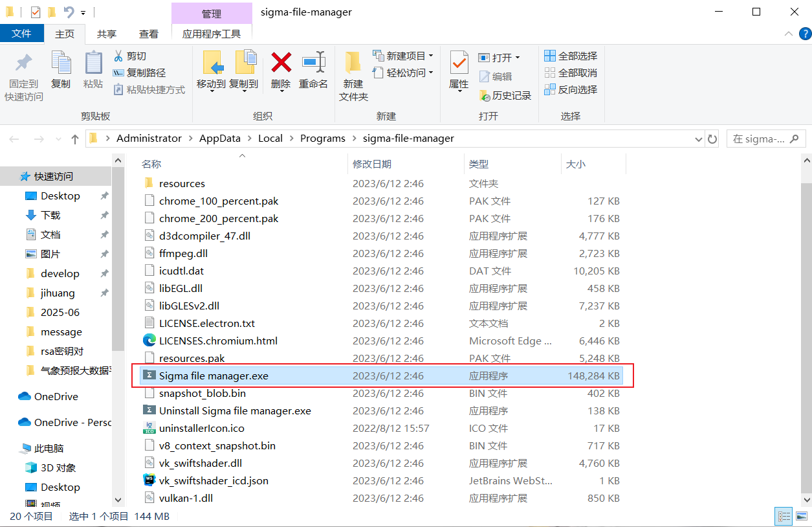Click the 粘贴 clipboard icon
The image size is (812, 527).
(93, 63)
